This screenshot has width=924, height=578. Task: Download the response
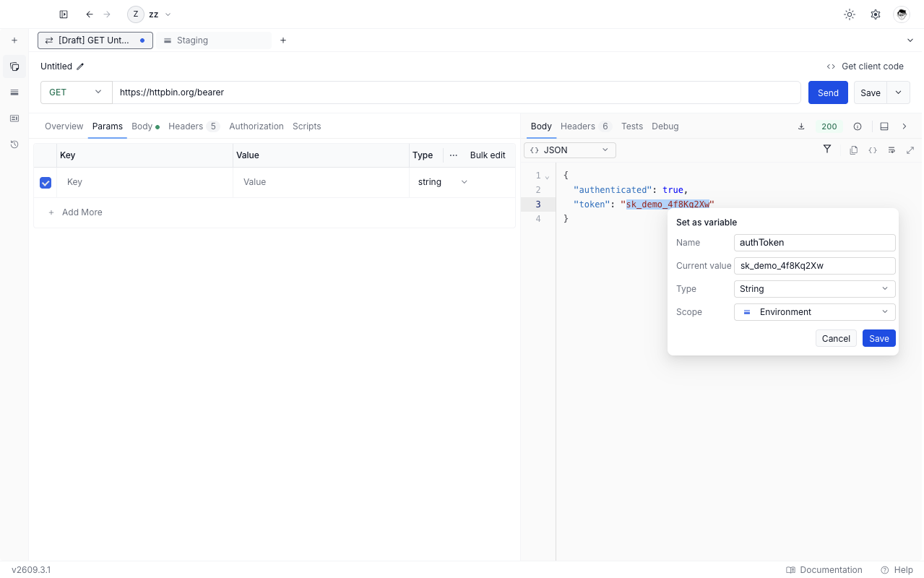click(801, 126)
